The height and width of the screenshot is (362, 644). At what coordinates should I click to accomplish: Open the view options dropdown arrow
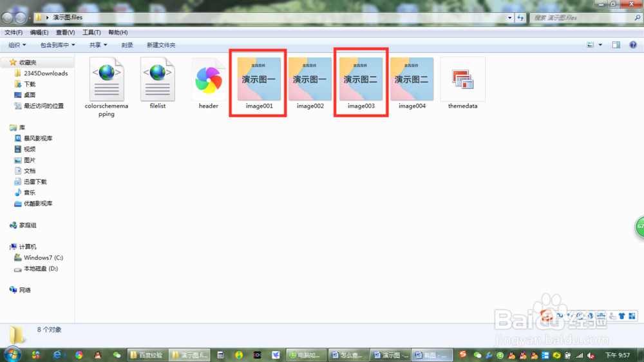pyautogui.click(x=600, y=45)
